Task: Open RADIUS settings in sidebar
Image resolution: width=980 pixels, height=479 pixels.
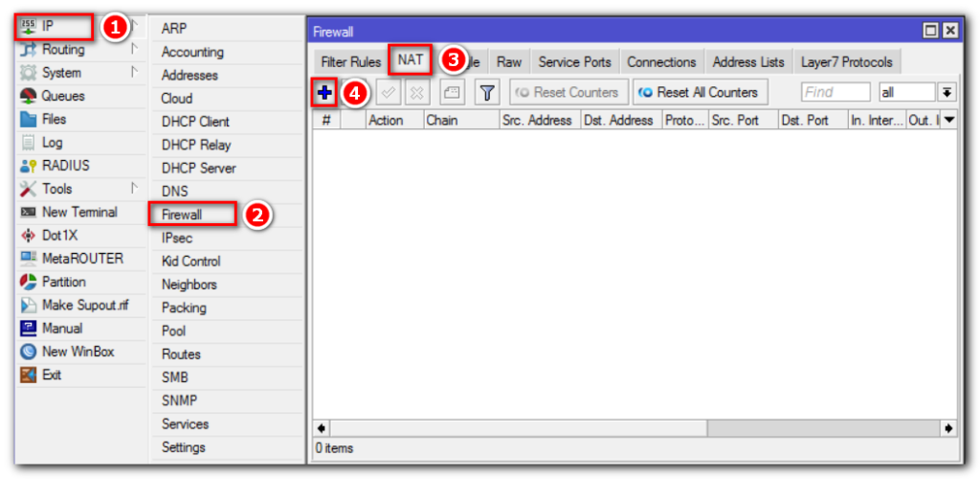Action: click(65, 166)
